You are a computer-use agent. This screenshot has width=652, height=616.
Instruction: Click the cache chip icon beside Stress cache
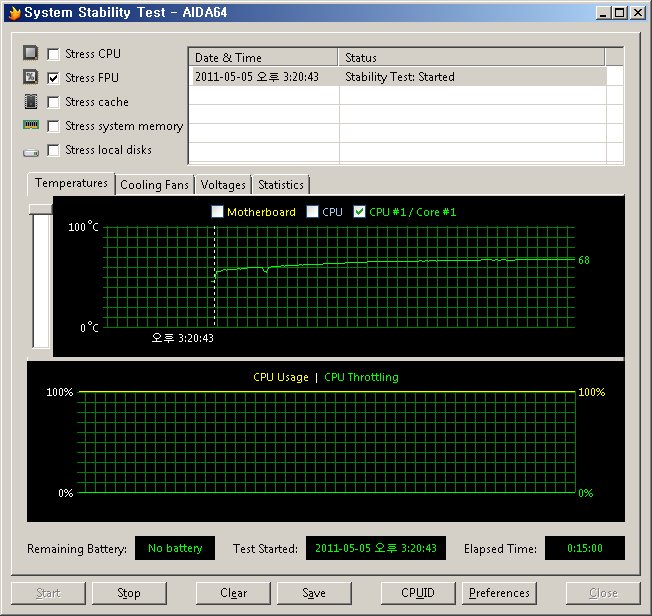pyautogui.click(x=31, y=101)
